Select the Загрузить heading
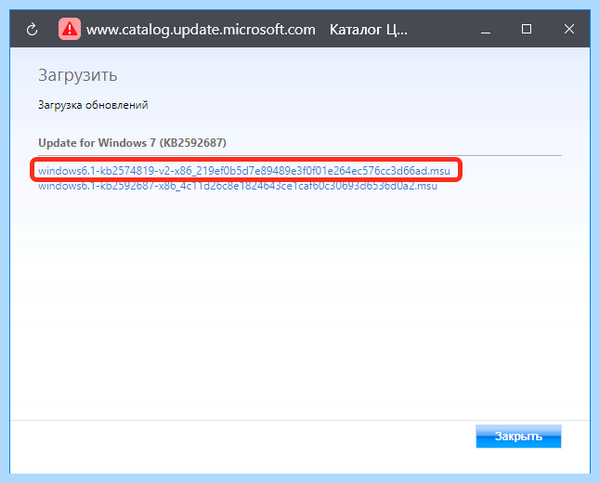 point(78,76)
